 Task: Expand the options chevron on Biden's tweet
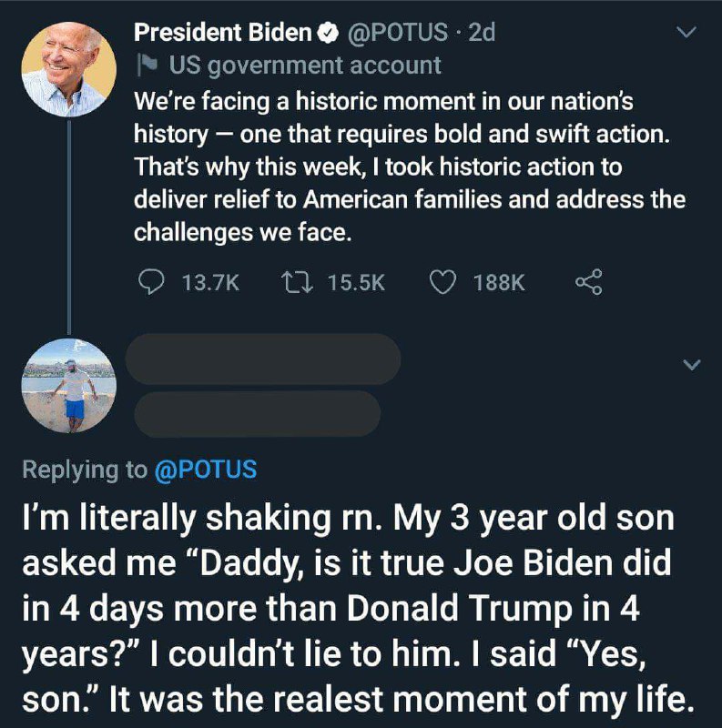click(688, 33)
